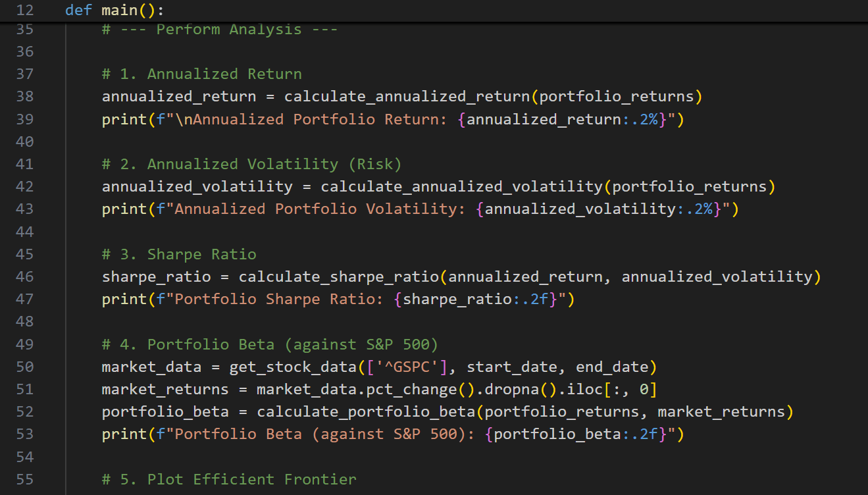Click the calculate_annualized_volatility function call
The image size is (868, 495).
click(x=461, y=187)
